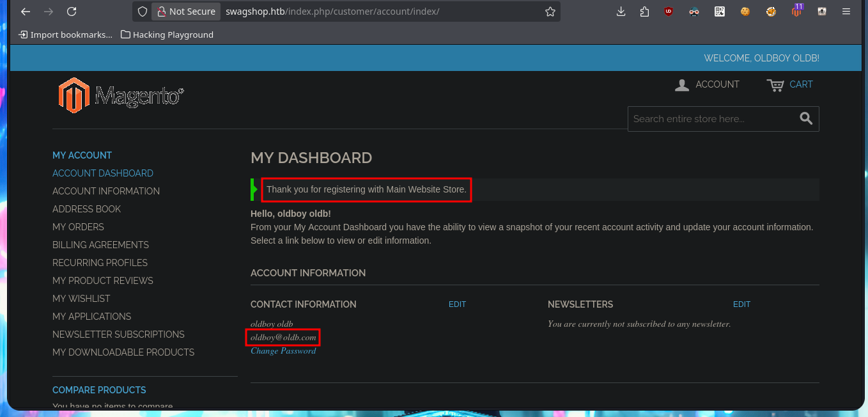Click the grey picture extension icon
Viewport: 868px width, 417px height.
tap(822, 12)
